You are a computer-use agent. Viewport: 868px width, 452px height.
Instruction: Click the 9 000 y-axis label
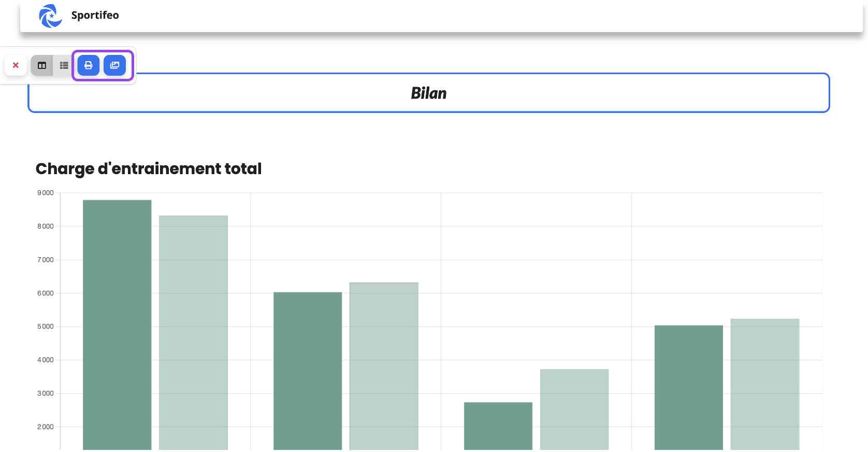pos(46,193)
